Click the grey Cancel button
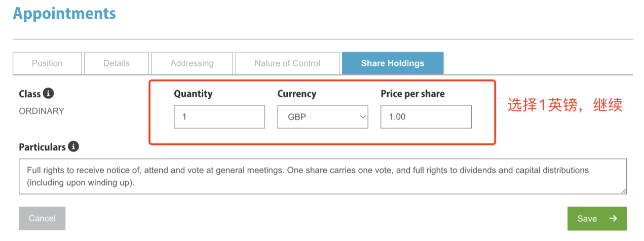 point(42,218)
